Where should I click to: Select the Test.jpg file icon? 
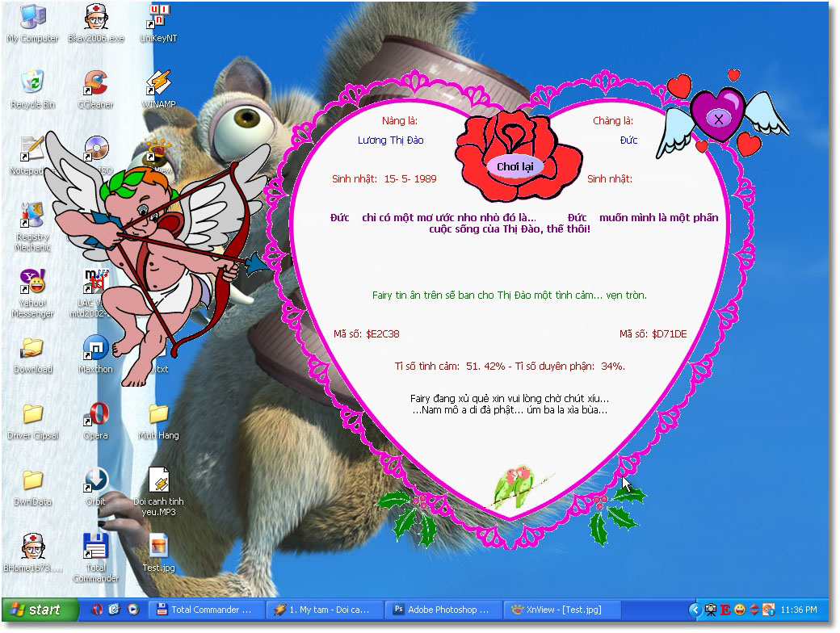coord(158,553)
